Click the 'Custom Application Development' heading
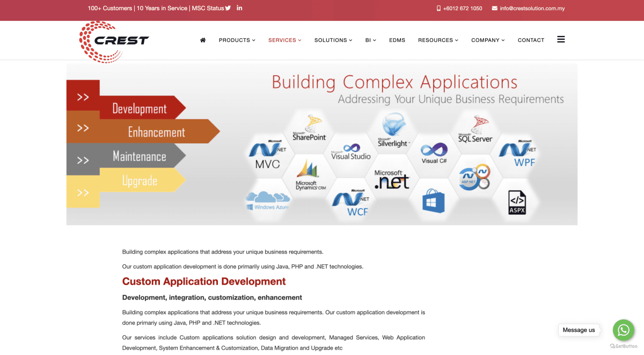Viewport: 644px width, 355px height. [204, 281]
